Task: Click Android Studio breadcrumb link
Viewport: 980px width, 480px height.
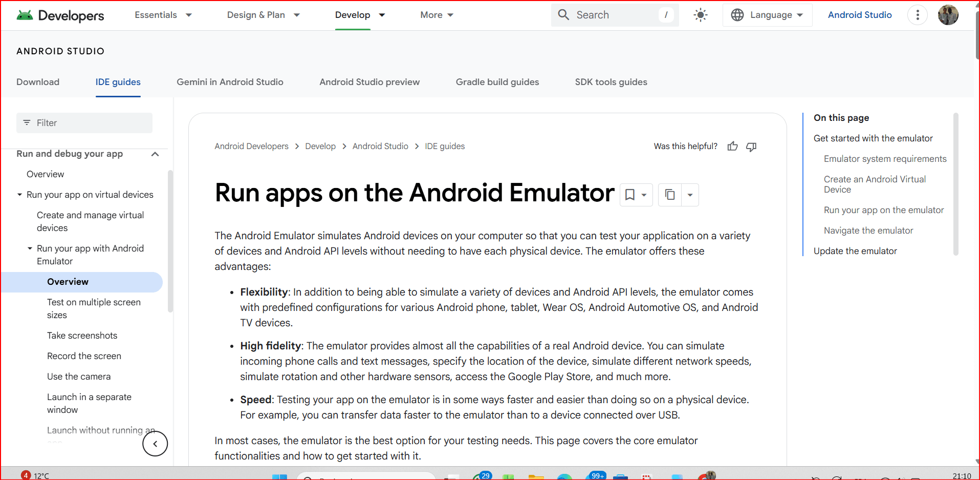Action: pos(380,147)
